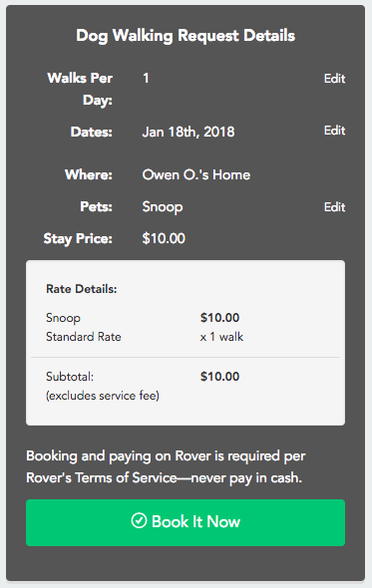Click the Owen O.'s Home location text
Image resolution: width=372 pixels, height=588 pixels.
195,174
